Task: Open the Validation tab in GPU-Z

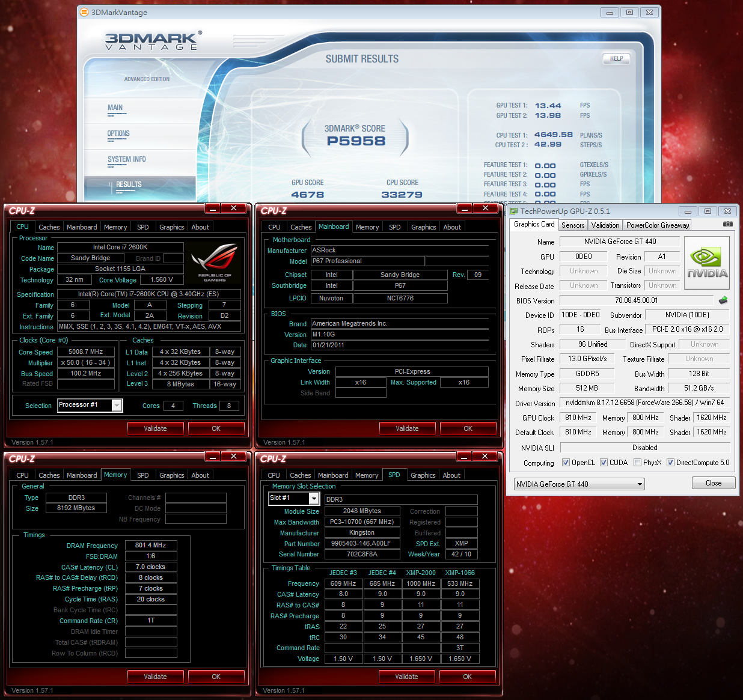Action: tap(605, 225)
